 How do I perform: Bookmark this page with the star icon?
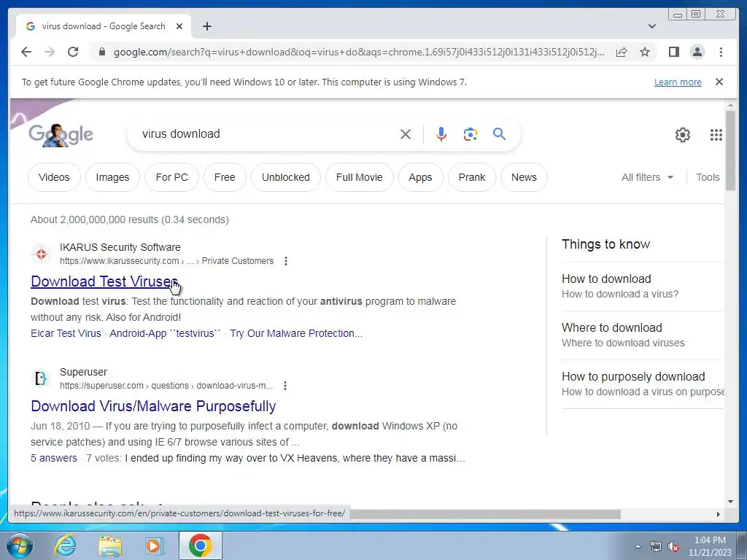[x=645, y=52]
